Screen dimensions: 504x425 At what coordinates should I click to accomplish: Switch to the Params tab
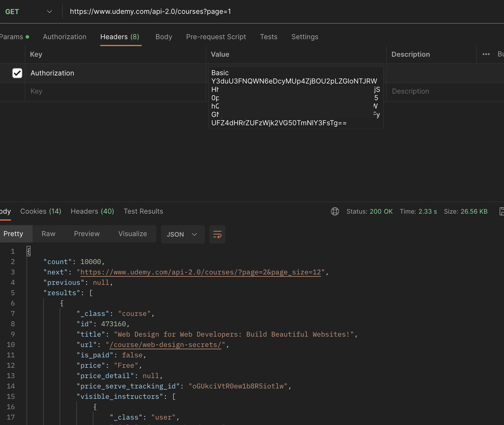tap(12, 37)
